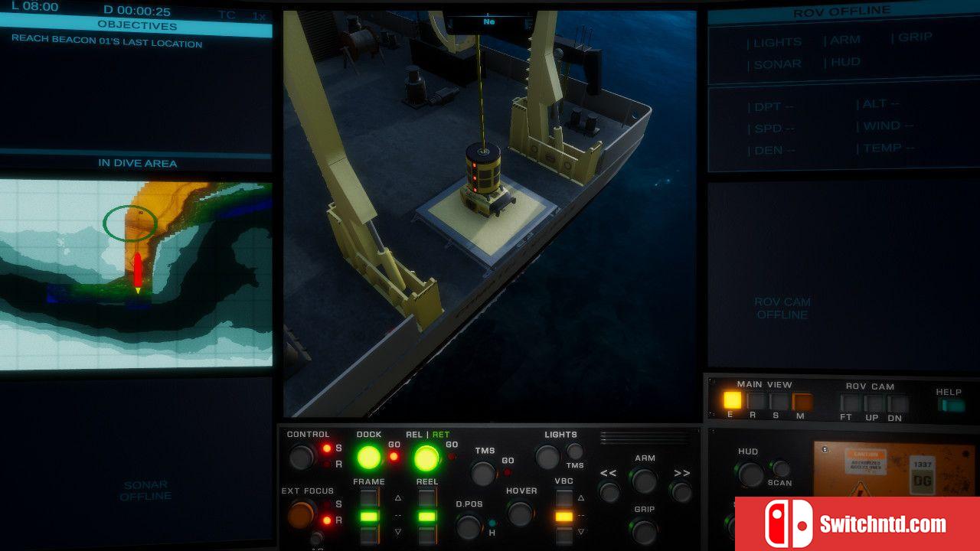Click the DPT -- readout
Viewport: 980px width, 551px height.
pos(771,107)
